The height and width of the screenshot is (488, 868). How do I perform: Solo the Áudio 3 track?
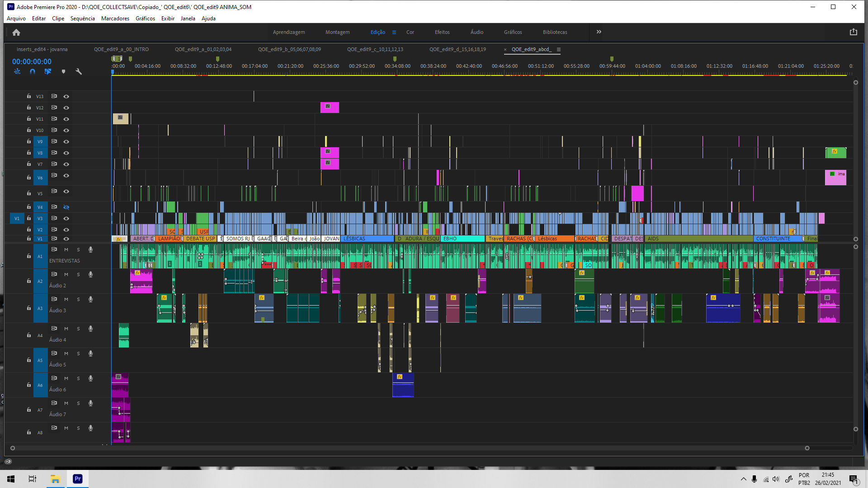[78, 300]
